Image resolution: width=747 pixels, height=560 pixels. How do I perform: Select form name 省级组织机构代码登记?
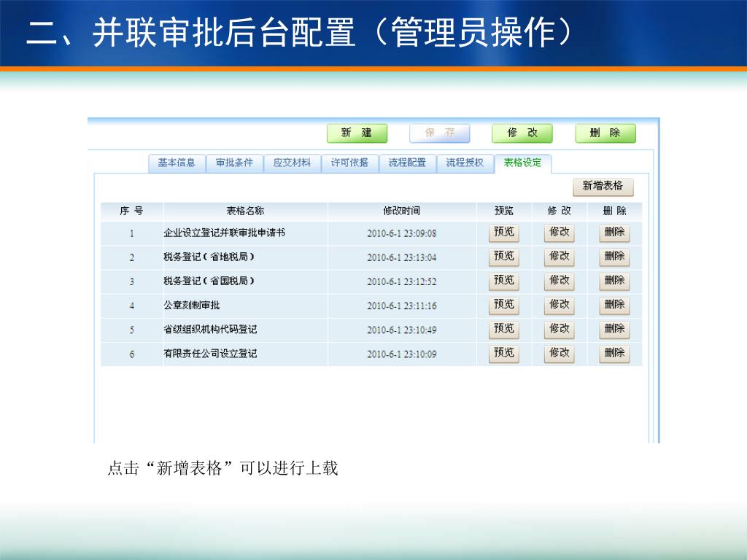tap(210, 330)
